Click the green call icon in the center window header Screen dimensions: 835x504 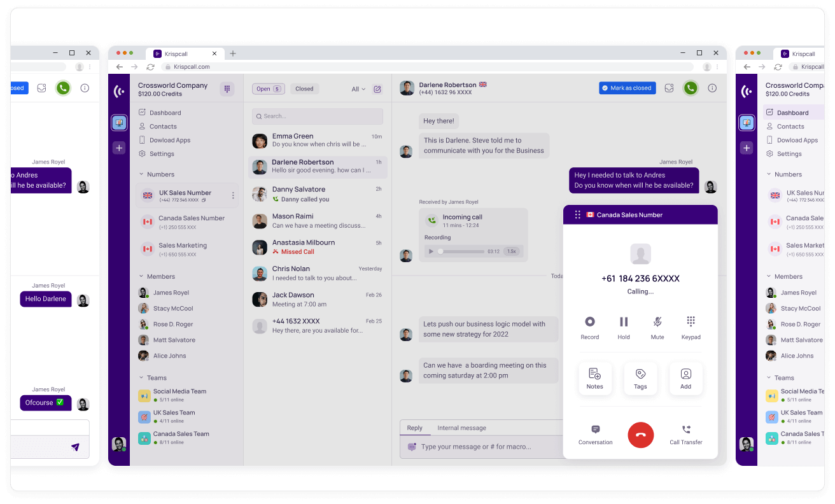coord(691,88)
